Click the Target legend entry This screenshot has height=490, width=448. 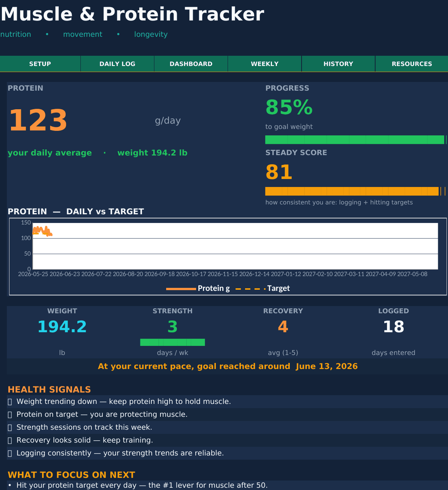pyautogui.click(x=263, y=288)
